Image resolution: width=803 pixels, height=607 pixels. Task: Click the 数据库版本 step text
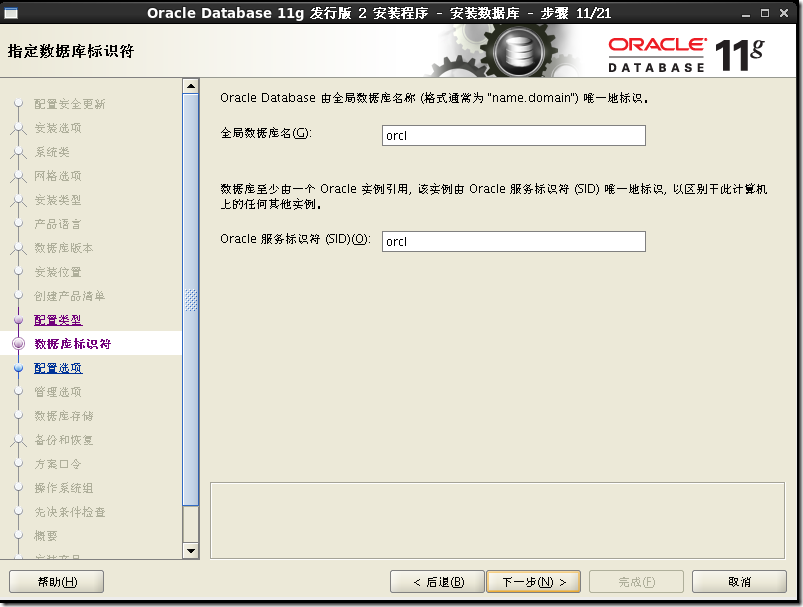point(64,248)
